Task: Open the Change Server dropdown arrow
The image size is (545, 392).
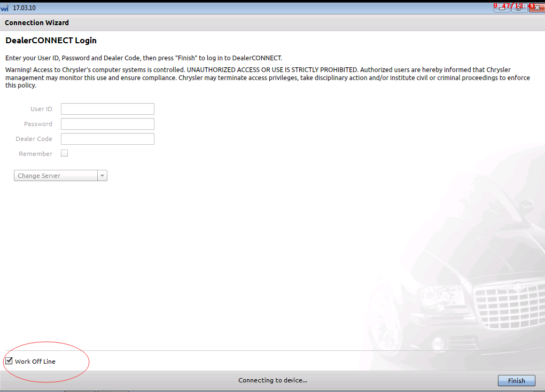Action: point(102,176)
